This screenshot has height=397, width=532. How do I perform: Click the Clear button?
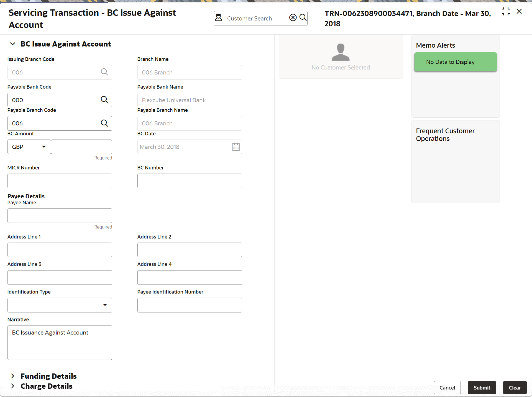click(x=515, y=388)
